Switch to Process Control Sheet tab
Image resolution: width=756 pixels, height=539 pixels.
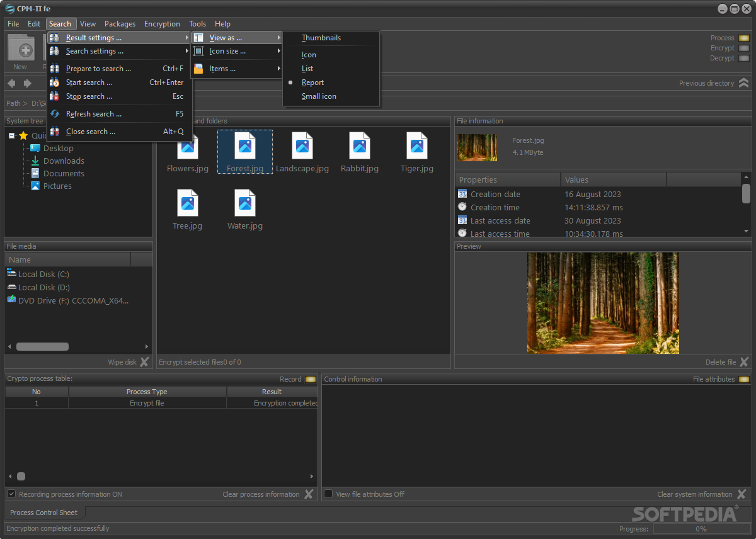(44, 513)
